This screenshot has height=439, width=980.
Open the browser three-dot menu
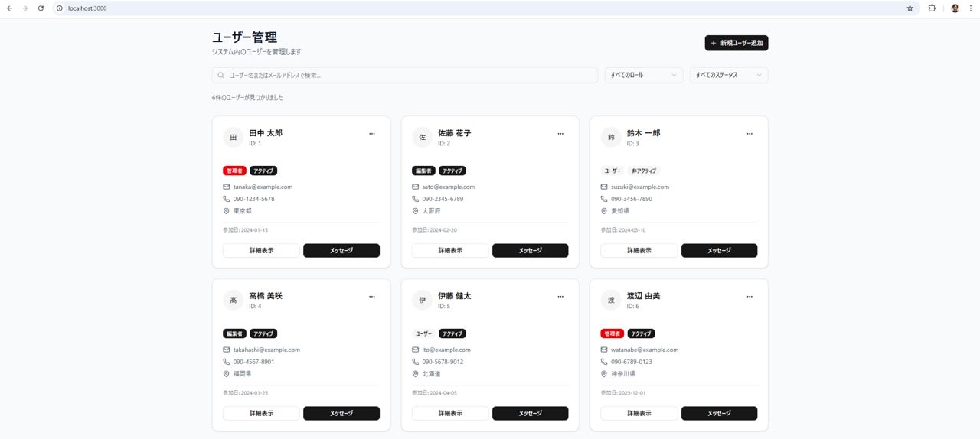[971, 8]
